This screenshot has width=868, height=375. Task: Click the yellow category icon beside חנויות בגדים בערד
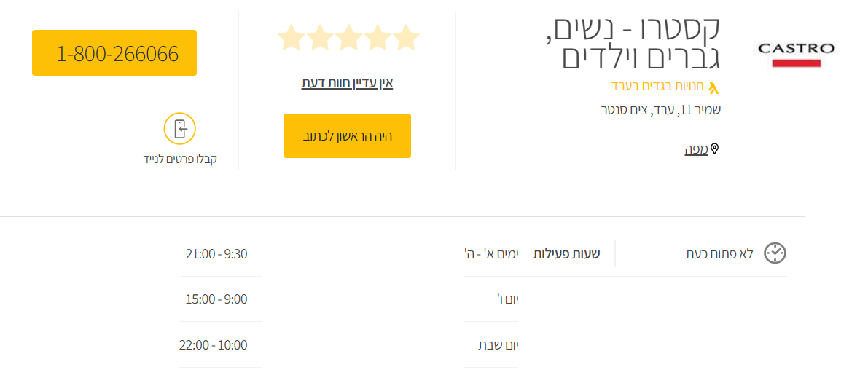pyautogui.click(x=713, y=87)
